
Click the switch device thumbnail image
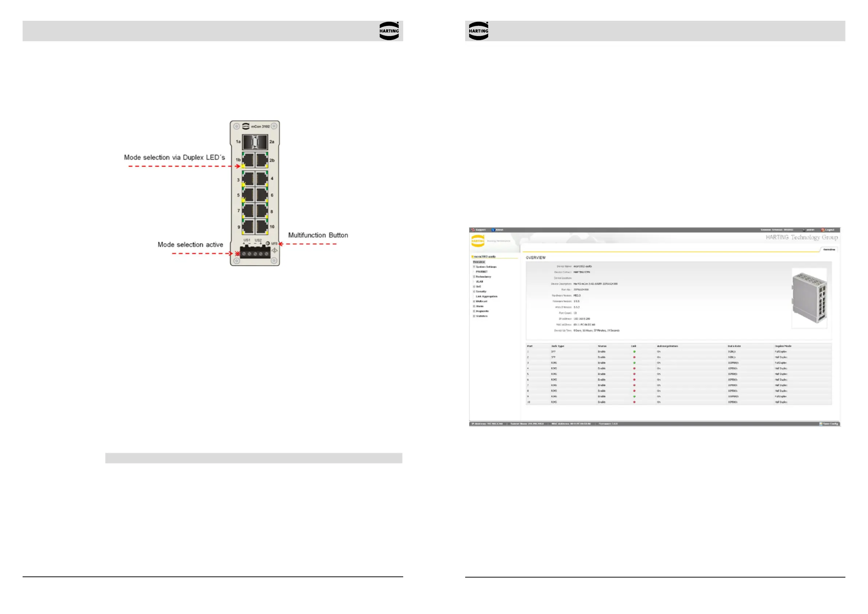(809, 298)
